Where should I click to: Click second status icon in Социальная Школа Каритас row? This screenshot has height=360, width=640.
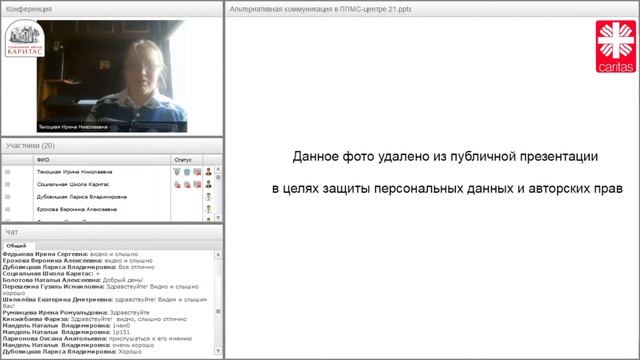tap(187, 184)
